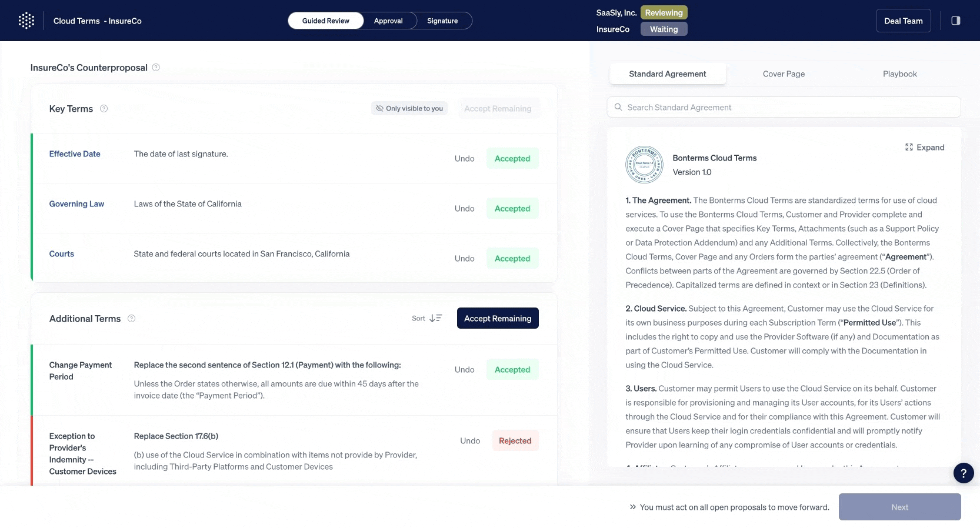Click the '1. The Agreement.' section heading
Viewport: 980px width, 528px height.
[x=658, y=200]
